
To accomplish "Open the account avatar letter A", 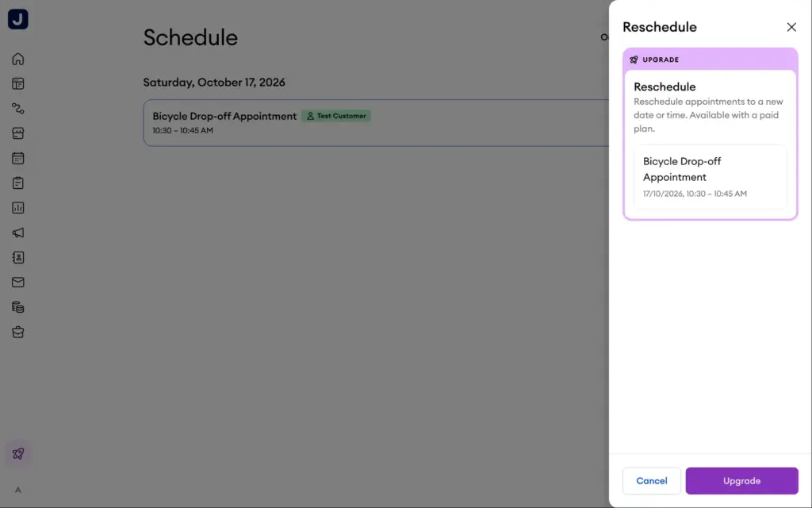I will tap(18, 490).
